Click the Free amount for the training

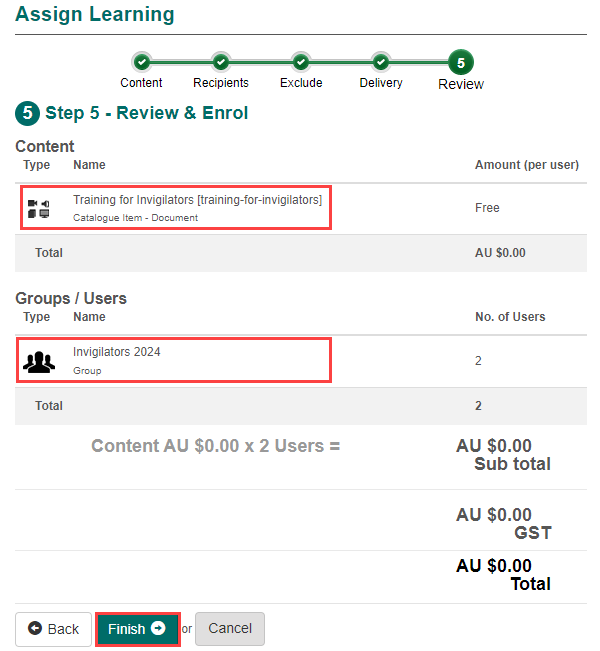(x=487, y=208)
